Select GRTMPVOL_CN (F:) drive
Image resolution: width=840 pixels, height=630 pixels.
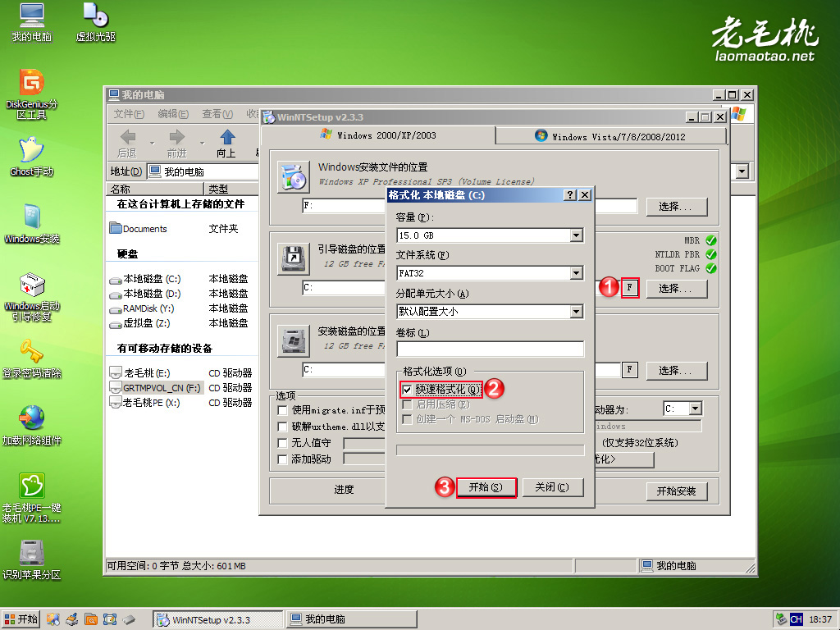tap(155, 388)
